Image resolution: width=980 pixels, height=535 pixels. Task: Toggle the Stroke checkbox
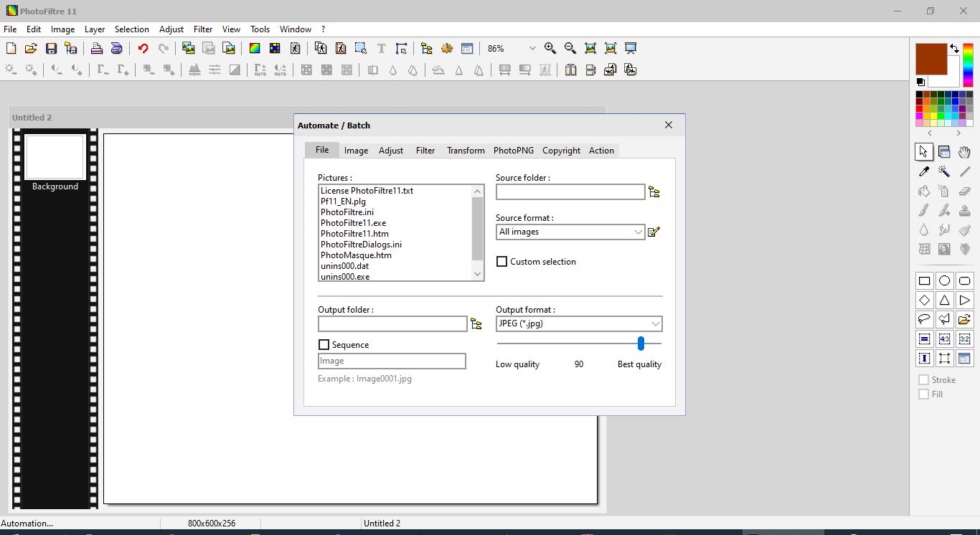(924, 380)
